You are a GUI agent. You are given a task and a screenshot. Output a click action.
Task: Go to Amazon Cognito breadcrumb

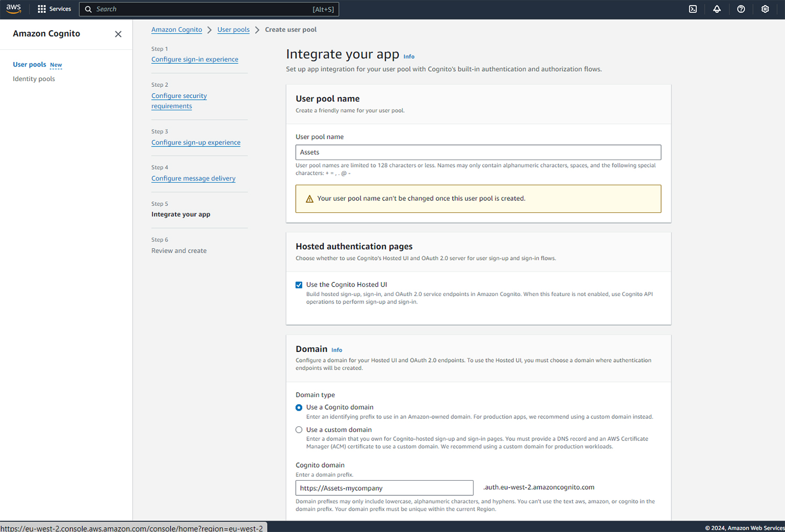177,30
